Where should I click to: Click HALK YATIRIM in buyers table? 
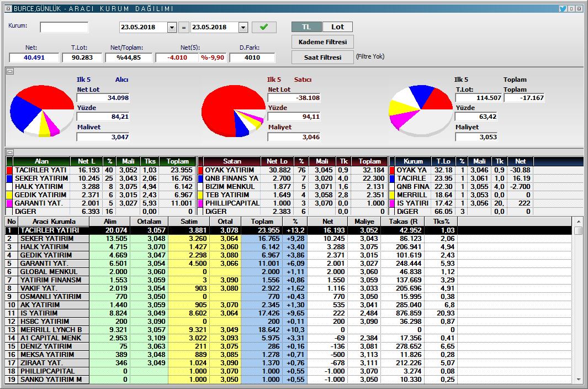coord(39,187)
